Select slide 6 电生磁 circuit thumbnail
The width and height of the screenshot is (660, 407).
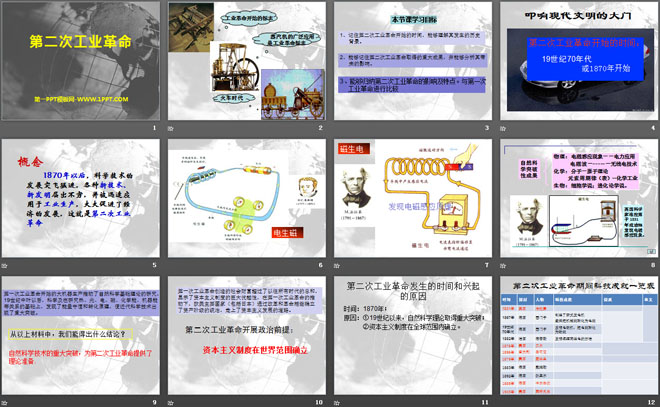pos(247,198)
